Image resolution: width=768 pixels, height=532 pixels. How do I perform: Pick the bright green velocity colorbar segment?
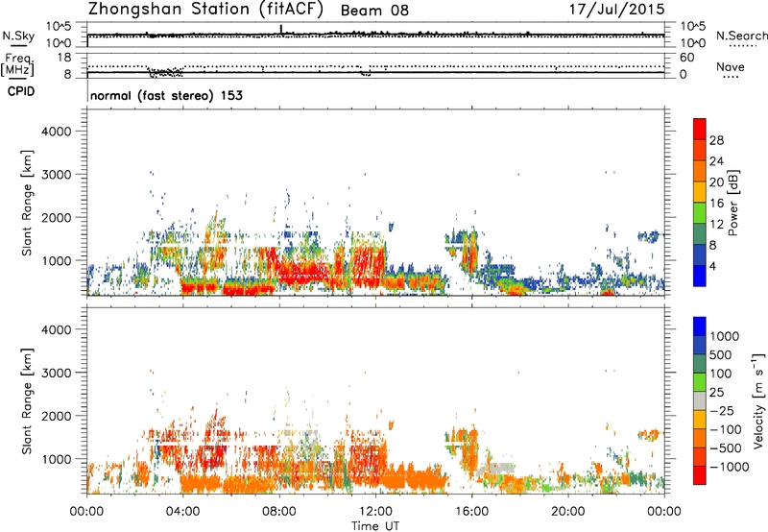(700, 382)
